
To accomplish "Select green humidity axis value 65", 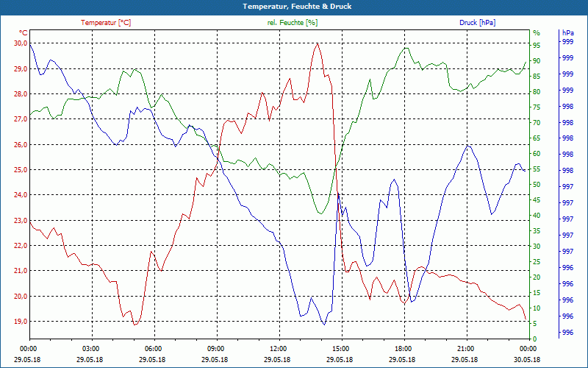I will pos(537,138).
